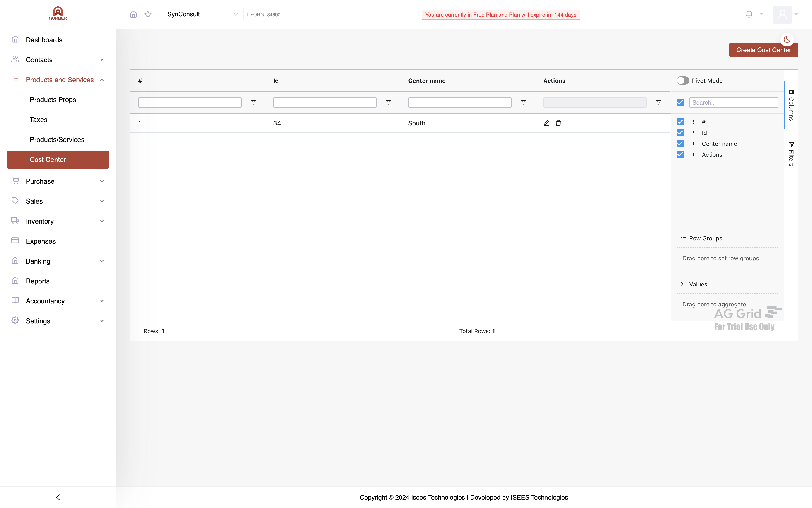The height and width of the screenshot is (508, 812).
Task: Click the column Search field
Action: click(733, 103)
